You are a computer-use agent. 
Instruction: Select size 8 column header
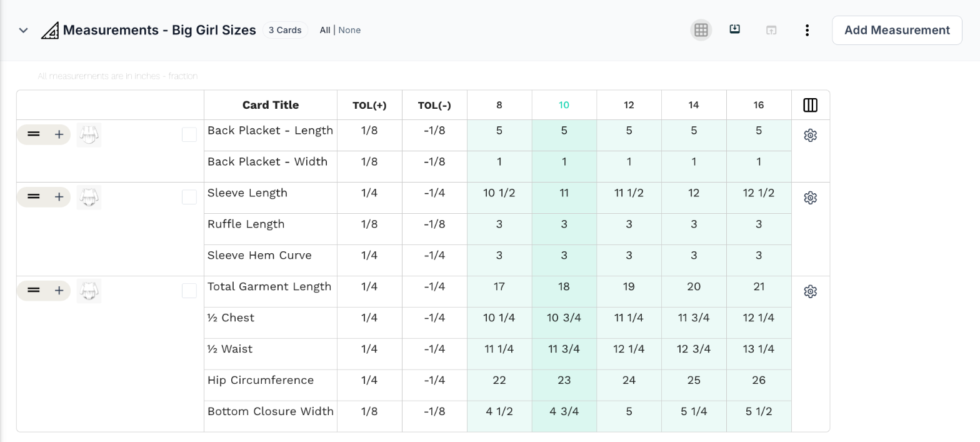coord(499,105)
